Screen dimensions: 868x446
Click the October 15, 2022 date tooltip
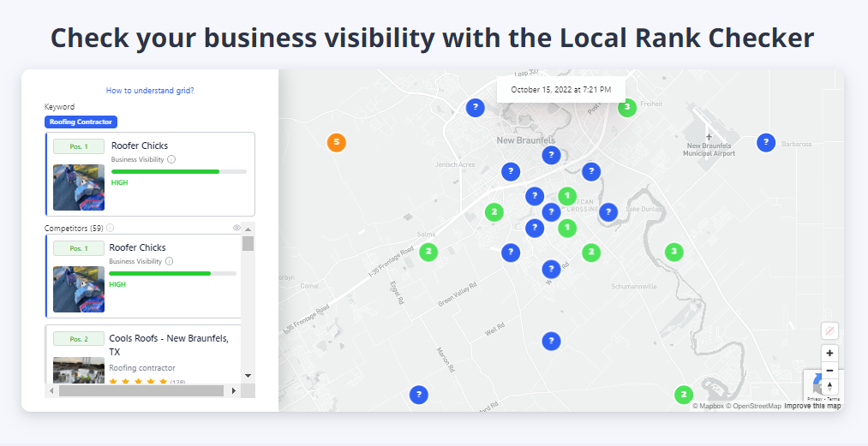[x=560, y=90]
